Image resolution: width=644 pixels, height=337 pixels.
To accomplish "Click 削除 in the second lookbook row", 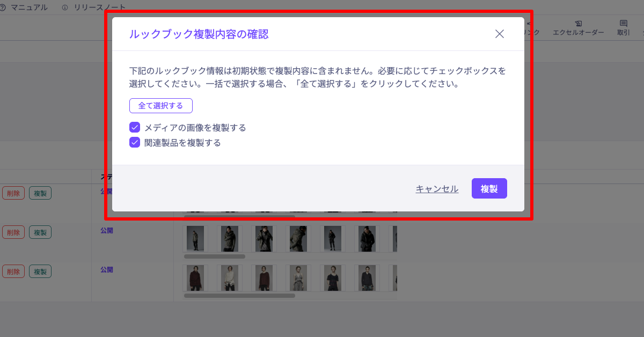I will [x=13, y=232].
